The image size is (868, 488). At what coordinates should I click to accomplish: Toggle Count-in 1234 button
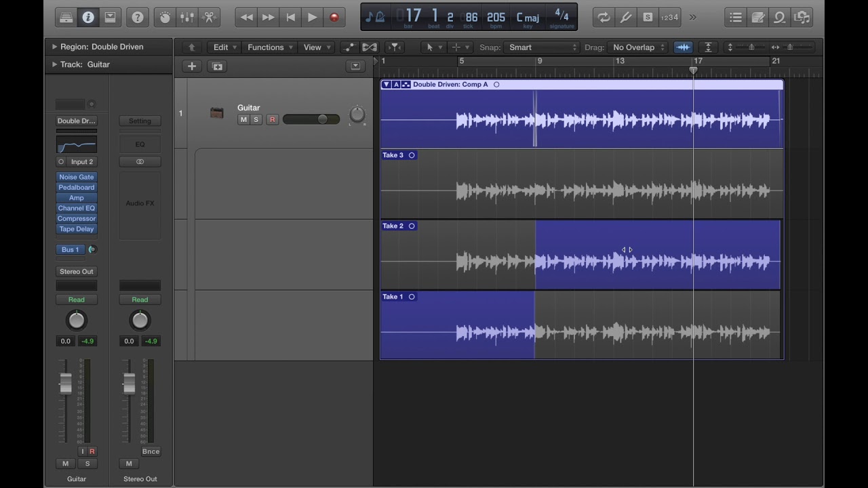coord(669,18)
